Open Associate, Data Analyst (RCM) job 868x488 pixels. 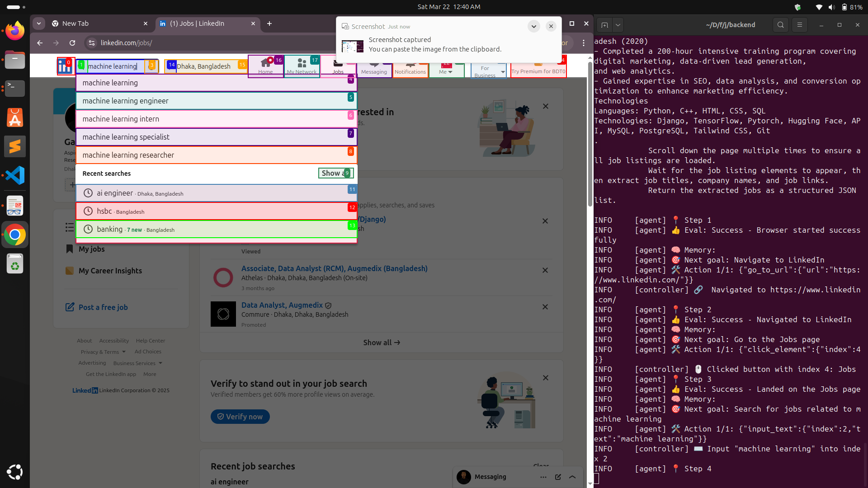334,268
